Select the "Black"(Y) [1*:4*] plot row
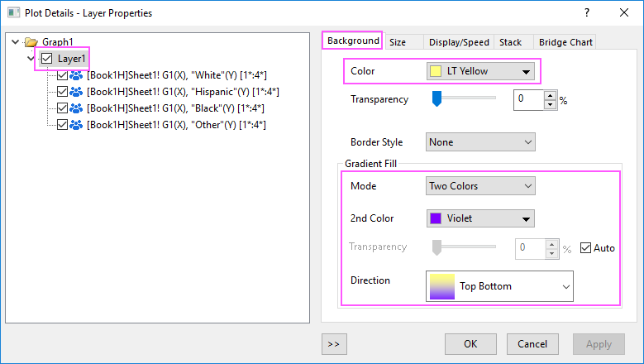This screenshot has height=364, width=644. coord(175,108)
